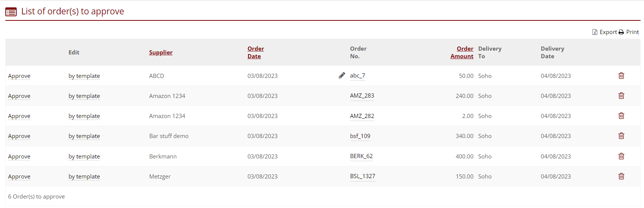644x208 pixels.
Task: Export the order list
Action: [605, 32]
